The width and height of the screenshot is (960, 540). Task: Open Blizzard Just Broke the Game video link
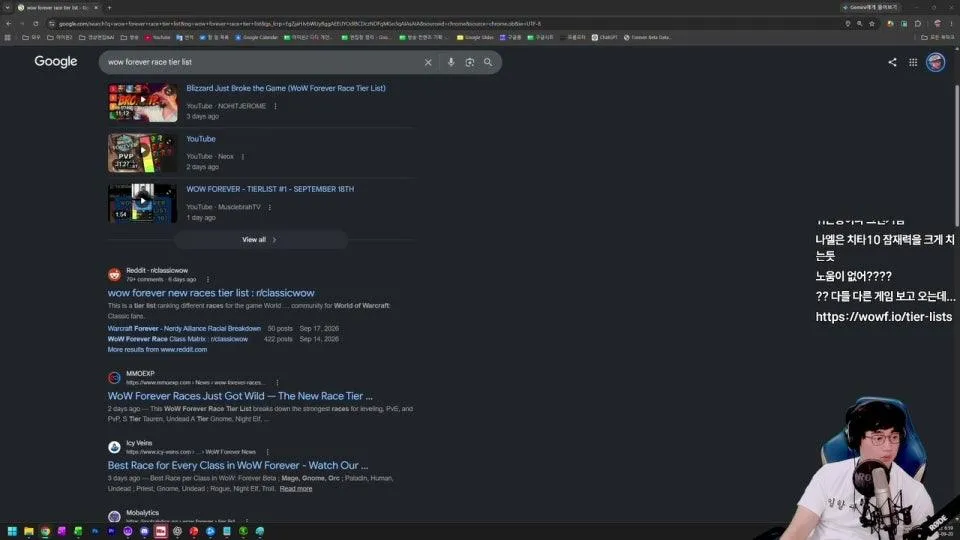point(286,88)
